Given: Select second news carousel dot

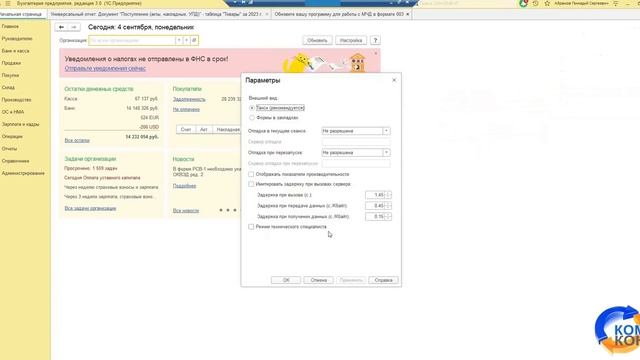Looking at the screenshot, I should pyautogui.click(x=228, y=210).
